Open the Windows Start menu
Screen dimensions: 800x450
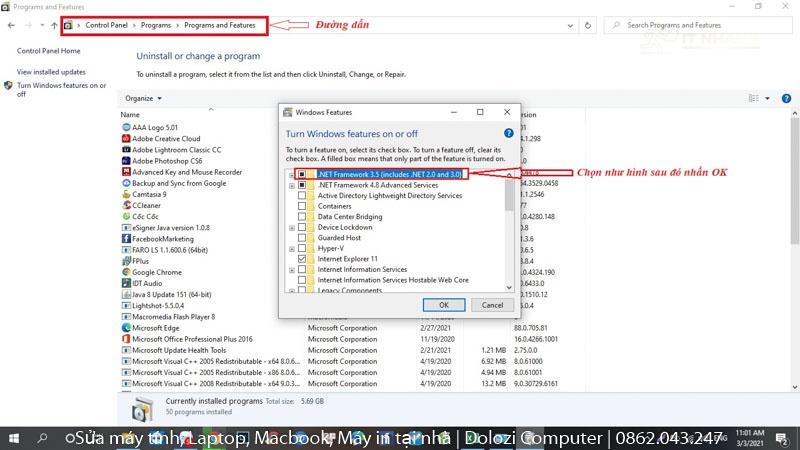coord(14,438)
